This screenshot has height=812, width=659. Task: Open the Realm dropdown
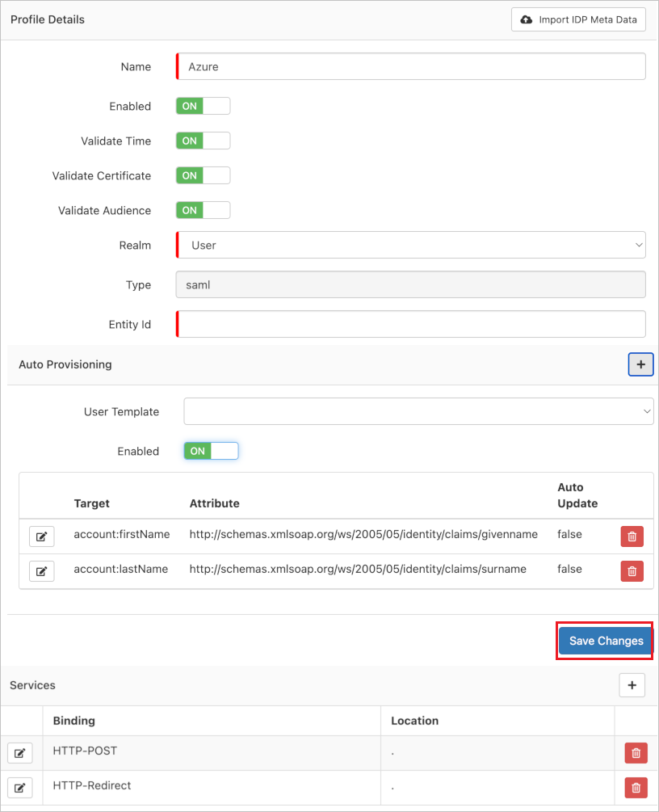pyautogui.click(x=410, y=245)
